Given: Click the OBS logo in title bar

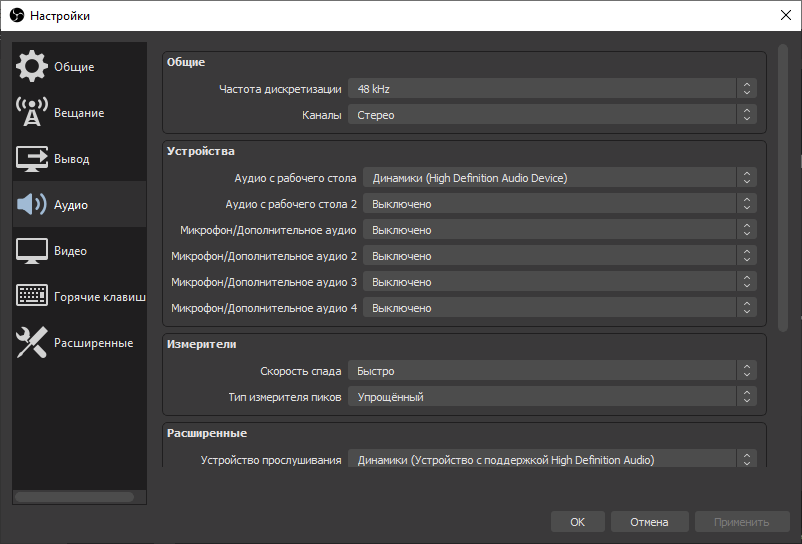Looking at the screenshot, I should 15,16.
